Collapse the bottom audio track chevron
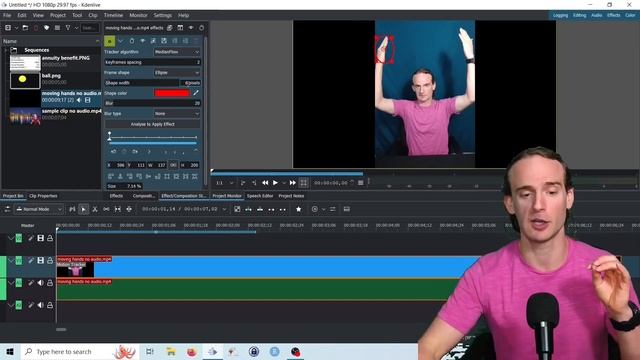This screenshot has width=640, height=360. [x=11, y=305]
